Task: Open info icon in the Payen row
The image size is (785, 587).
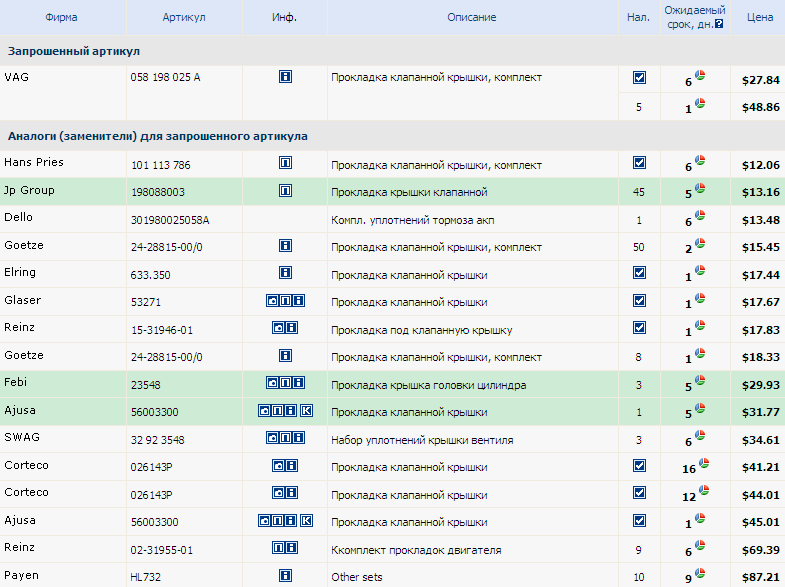Action: (x=285, y=575)
